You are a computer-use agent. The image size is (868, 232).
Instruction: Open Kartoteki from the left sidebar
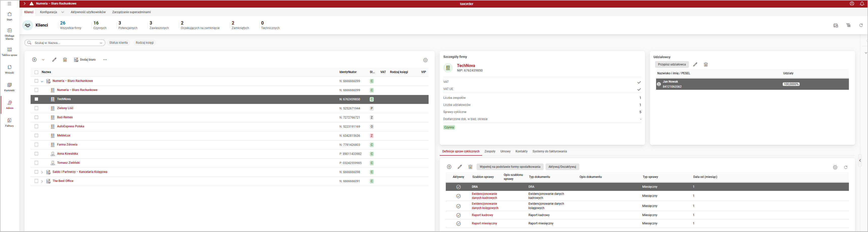(x=9, y=87)
